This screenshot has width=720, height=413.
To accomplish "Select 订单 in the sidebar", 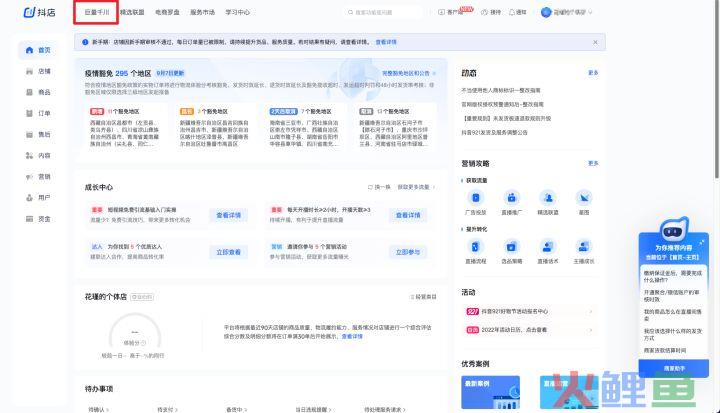I will [39, 113].
